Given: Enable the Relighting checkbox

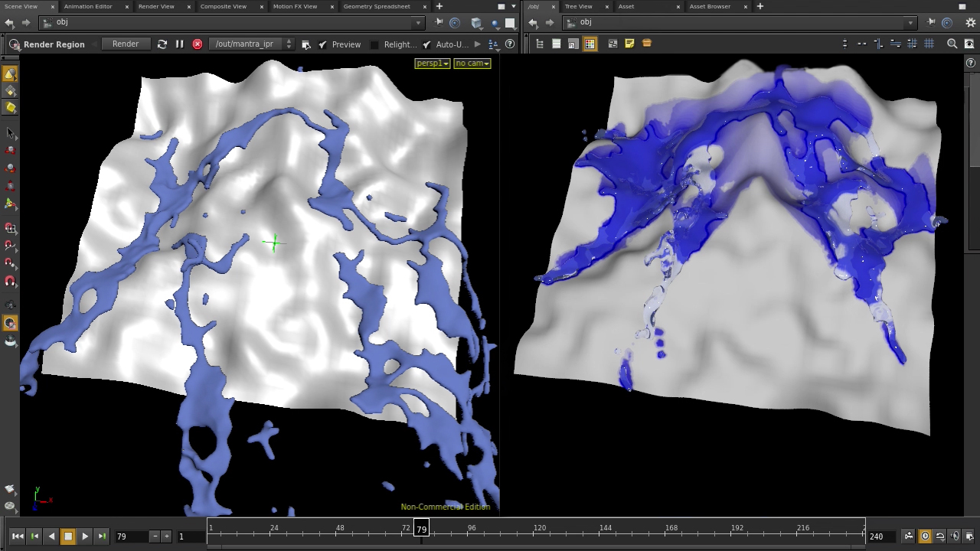Looking at the screenshot, I should [x=374, y=44].
